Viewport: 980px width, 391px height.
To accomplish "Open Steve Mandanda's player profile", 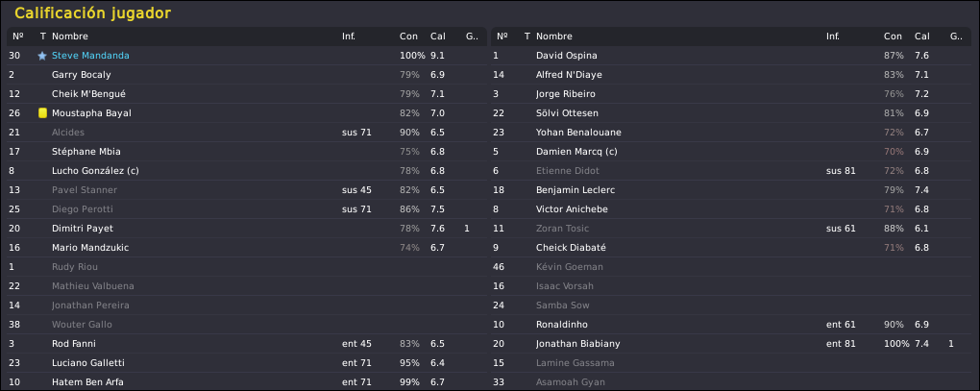I will point(90,56).
